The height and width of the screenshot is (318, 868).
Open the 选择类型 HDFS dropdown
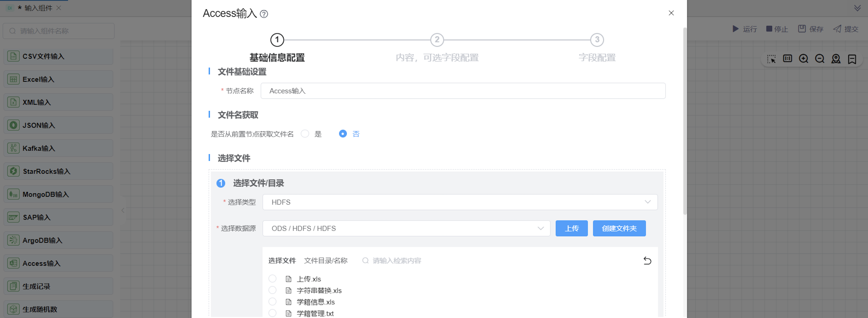pos(460,202)
